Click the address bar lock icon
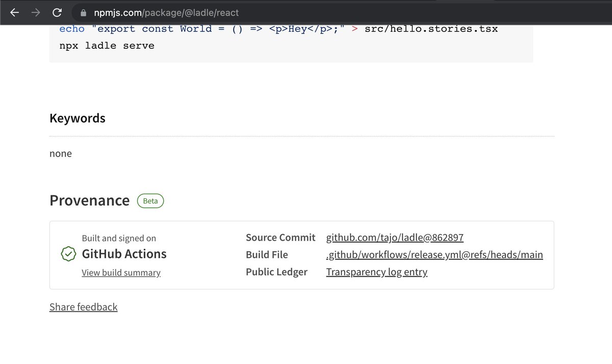 click(84, 13)
